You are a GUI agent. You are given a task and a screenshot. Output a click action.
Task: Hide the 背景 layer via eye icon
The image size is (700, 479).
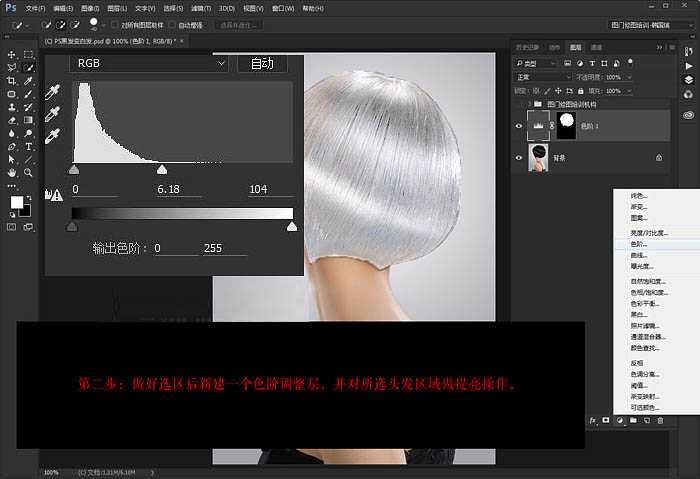(x=518, y=157)
